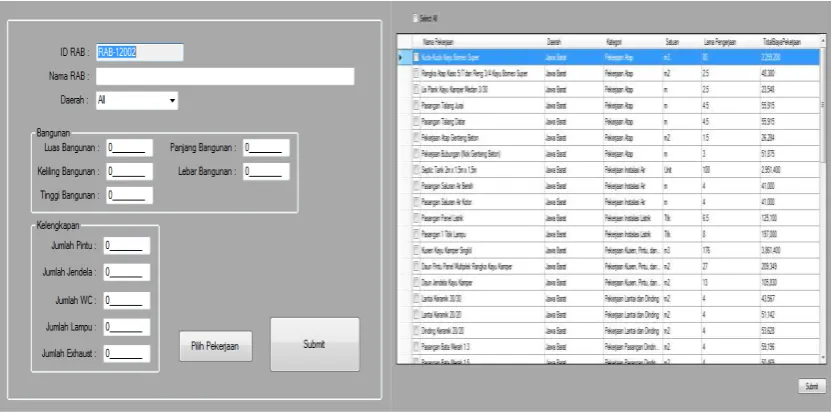Select the Jumlah Exhaust field
Viewport: 837px width, 420px height.
(127, 353)
